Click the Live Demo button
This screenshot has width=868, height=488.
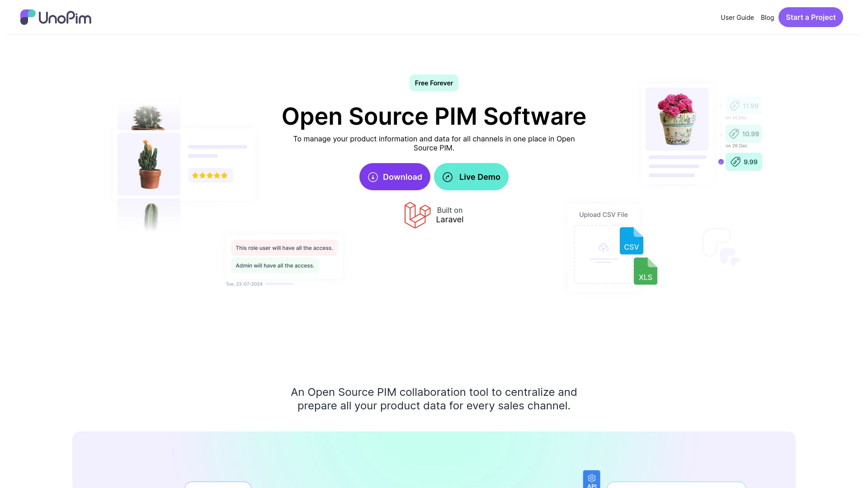pyautogui.click(x=471, y=176)
